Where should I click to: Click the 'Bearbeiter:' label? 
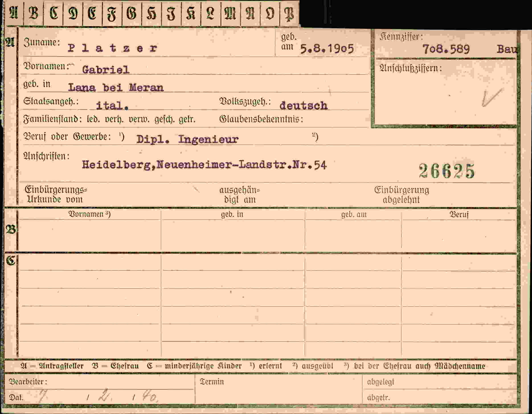(28, 382)
